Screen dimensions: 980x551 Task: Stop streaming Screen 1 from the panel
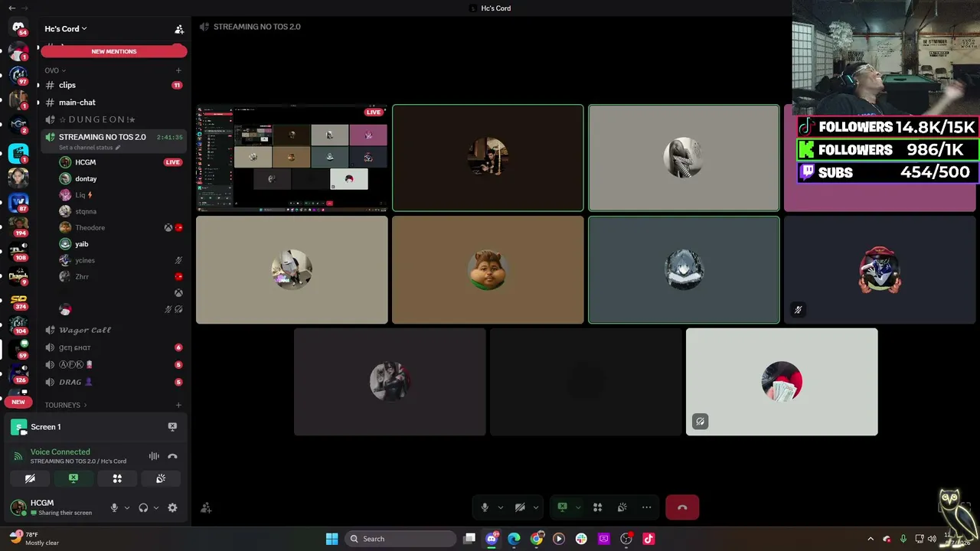tap(172, 427)
